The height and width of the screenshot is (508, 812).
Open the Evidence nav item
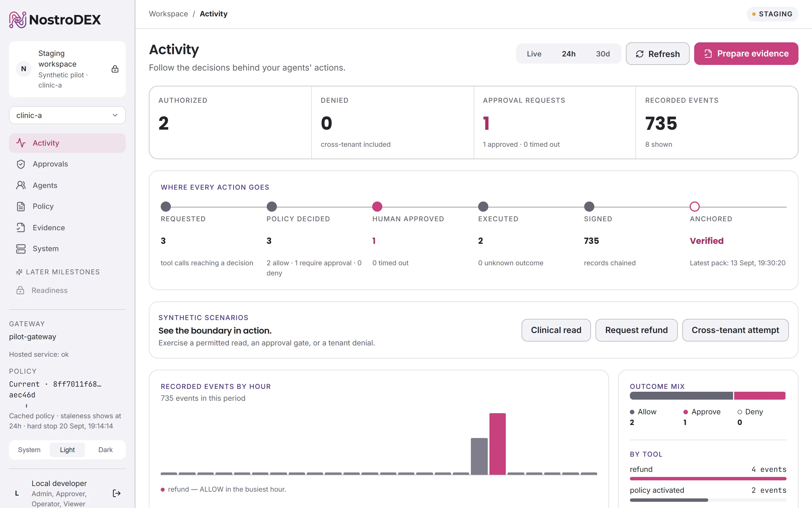coord(67,227)
